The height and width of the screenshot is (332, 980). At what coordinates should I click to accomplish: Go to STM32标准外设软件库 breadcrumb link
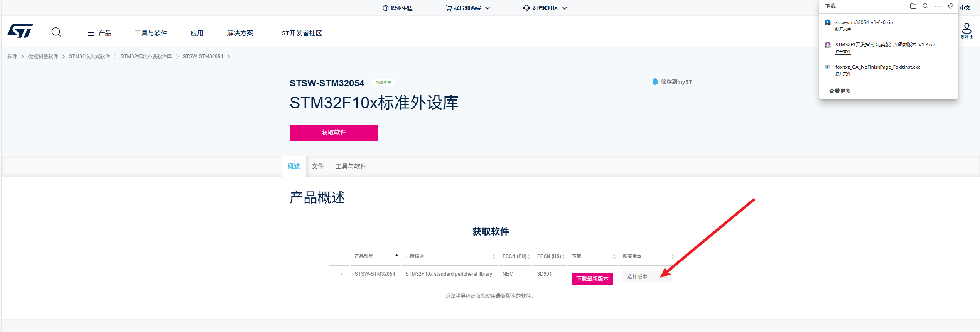coord(146,57)
